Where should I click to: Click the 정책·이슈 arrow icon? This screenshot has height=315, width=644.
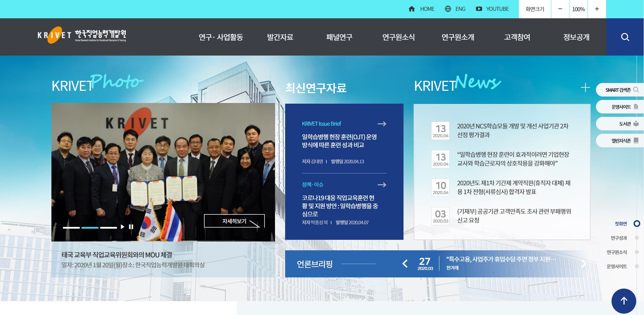click(382, 185)
